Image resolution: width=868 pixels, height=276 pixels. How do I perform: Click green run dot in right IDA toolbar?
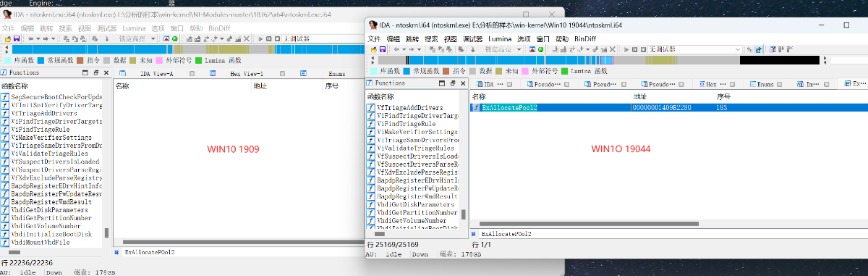coord(540,49)
